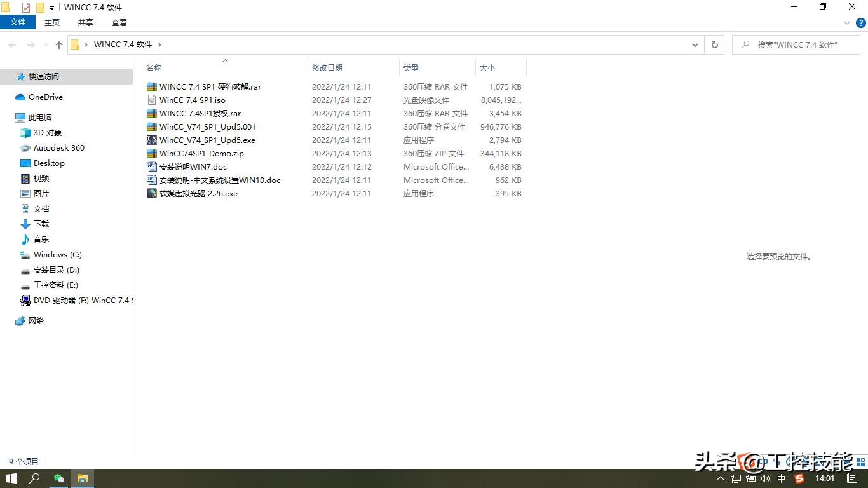Toggle the 中 input method indicator
The width and height of the screenshot is (868, 488).
783,478
